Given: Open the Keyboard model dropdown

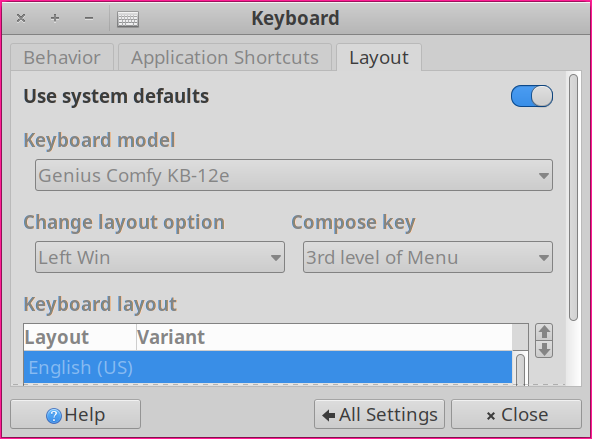Looking at the screenshot, I should [294, 175].
